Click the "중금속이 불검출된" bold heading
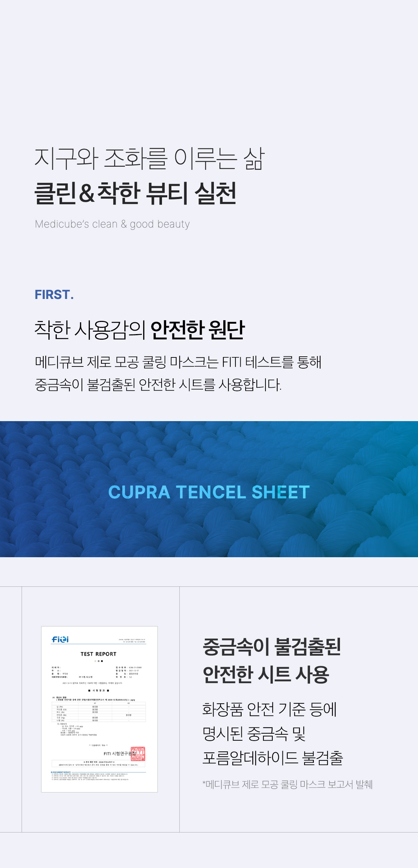 272,647
